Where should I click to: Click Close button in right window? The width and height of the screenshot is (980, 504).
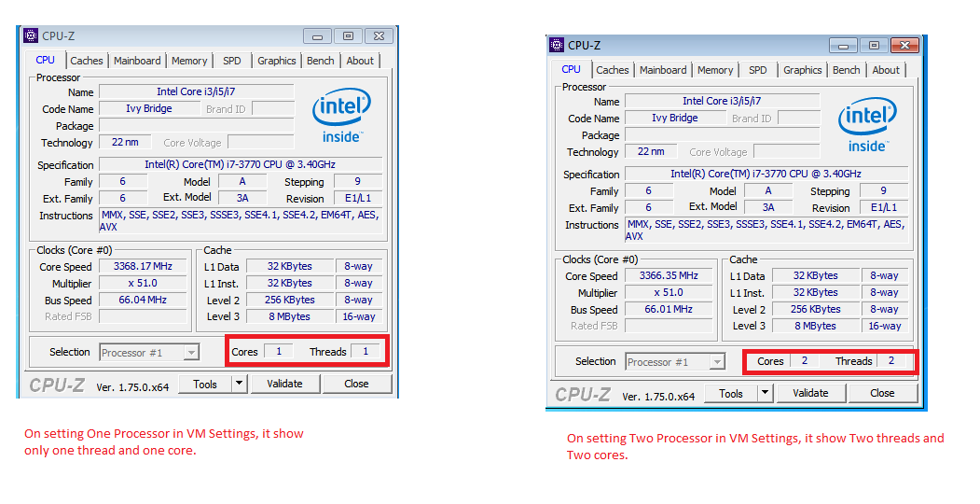(x=882, y=393)
